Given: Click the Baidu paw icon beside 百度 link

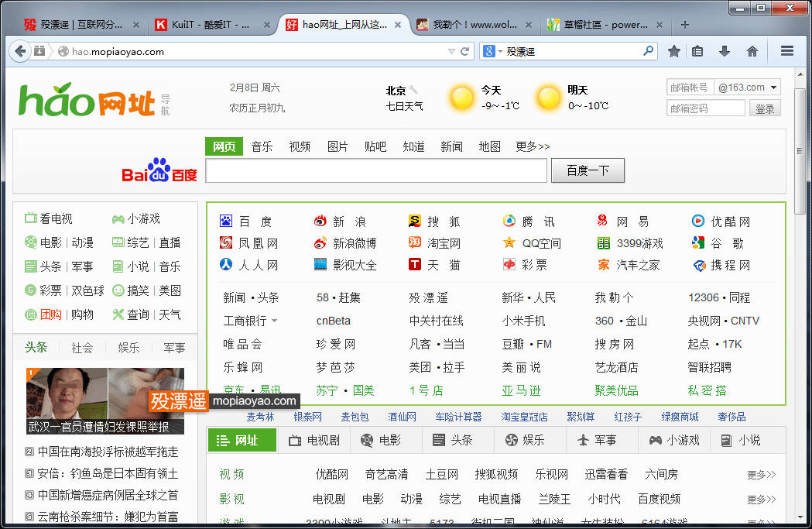Looking at the screenshot, I should [x=226, y=222].
